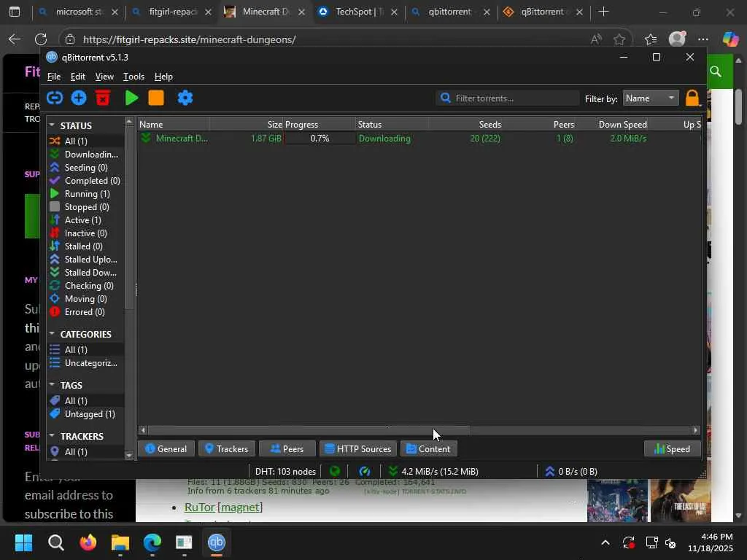This screenshot has width=747, height=560.
Task: Switch to the Content tab
Action: pos(428,448)
